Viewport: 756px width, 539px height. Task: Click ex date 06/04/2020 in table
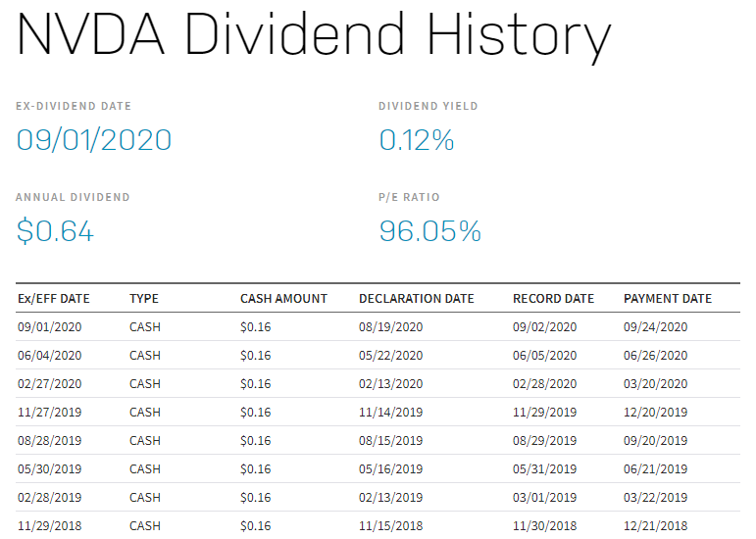50,356
